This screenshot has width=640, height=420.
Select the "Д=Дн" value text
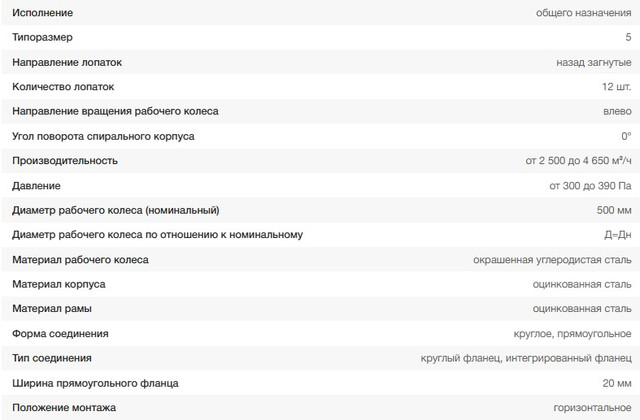[614, 235]
